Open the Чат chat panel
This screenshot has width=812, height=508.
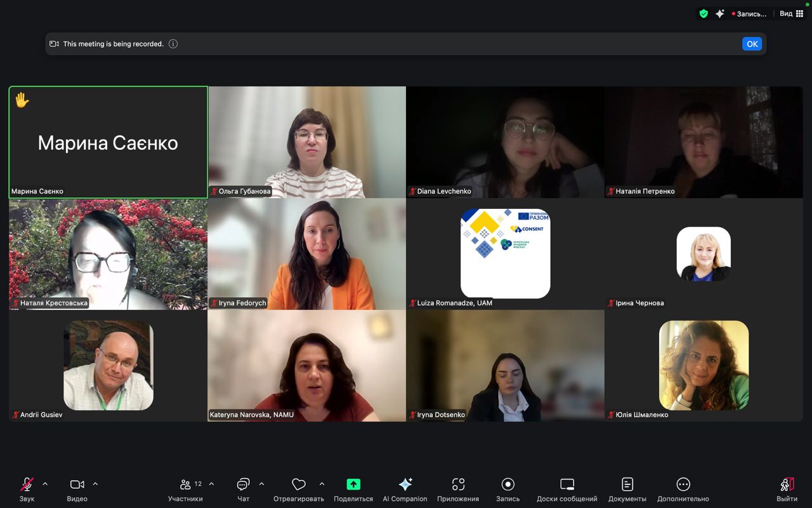tap(243, 485)
